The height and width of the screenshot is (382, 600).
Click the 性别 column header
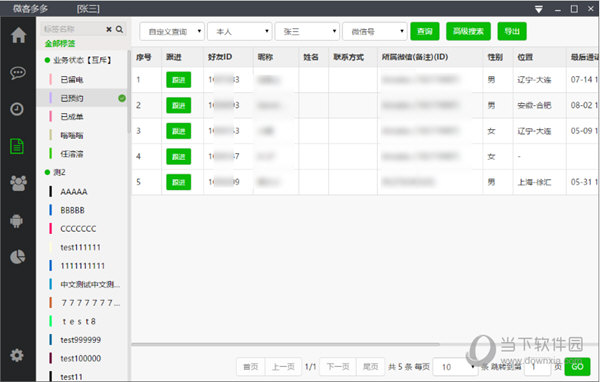tap(495, 57)
